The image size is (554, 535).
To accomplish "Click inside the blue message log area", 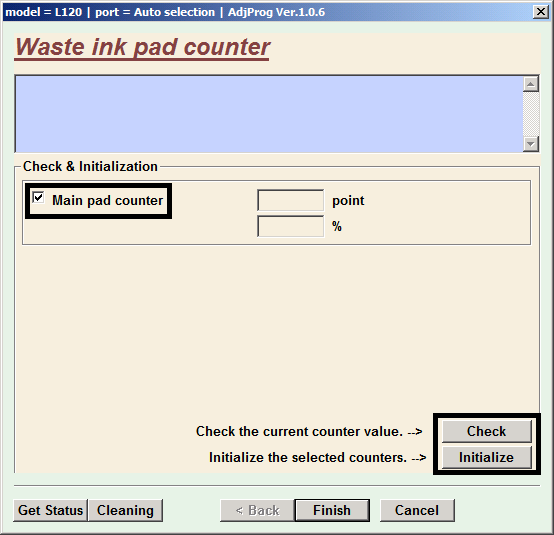I will coord(269,114).
